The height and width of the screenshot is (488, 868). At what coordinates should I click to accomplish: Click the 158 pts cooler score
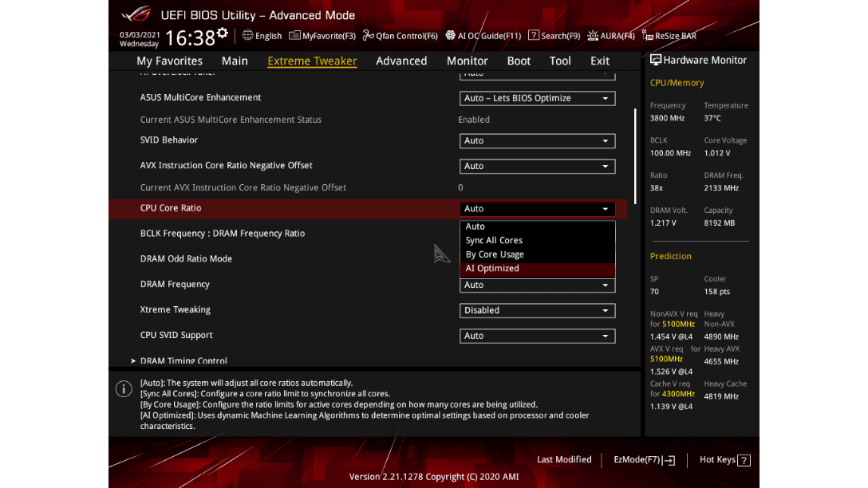(717, 291)
